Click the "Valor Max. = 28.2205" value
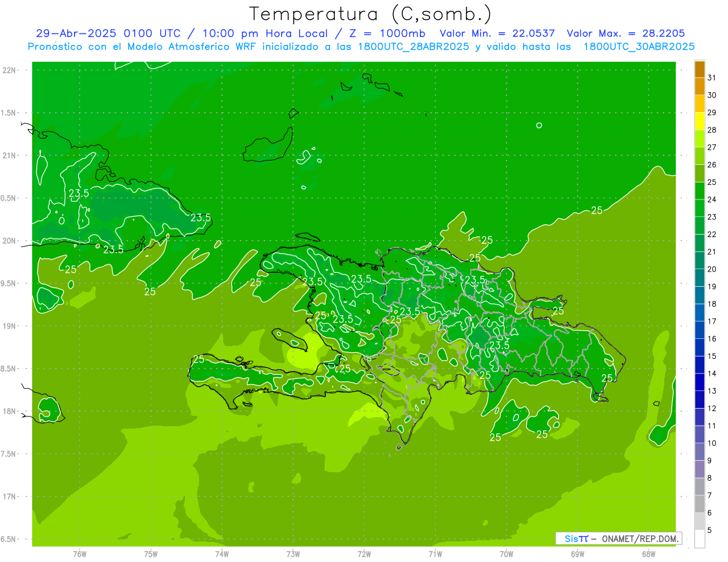 coord(625,33)
